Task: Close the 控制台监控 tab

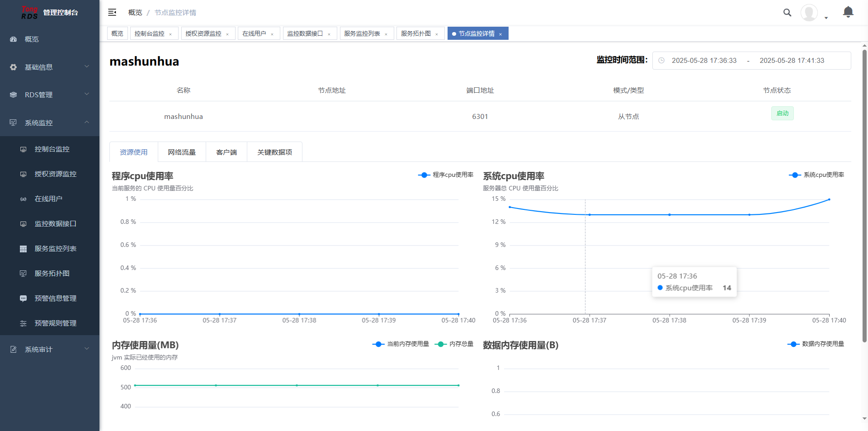Action: [x=170, y=34]
